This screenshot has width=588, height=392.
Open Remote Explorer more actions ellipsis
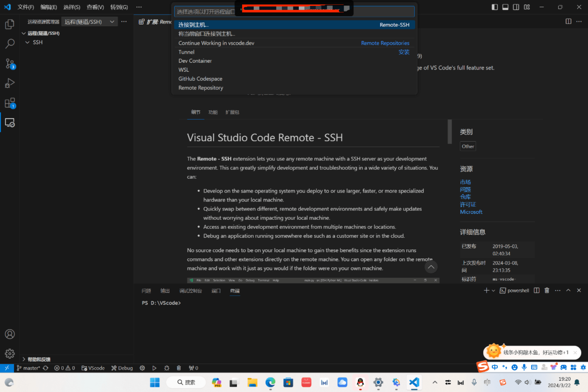(124, 22)
